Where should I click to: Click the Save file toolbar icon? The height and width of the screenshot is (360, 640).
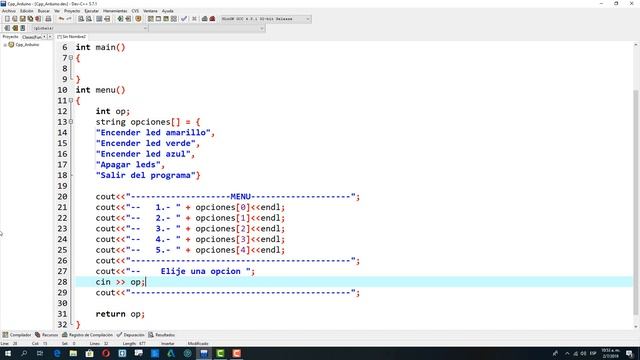(x=22, y=19)
